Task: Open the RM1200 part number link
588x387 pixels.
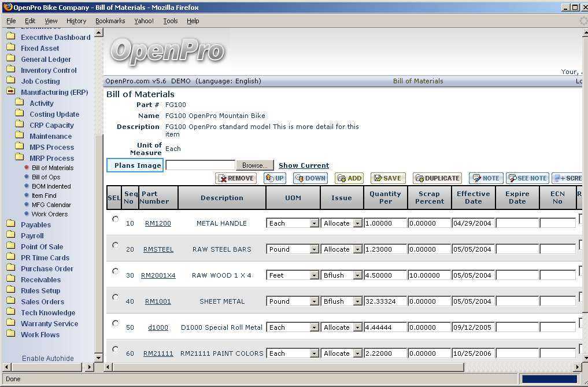Action: point(158,223)
